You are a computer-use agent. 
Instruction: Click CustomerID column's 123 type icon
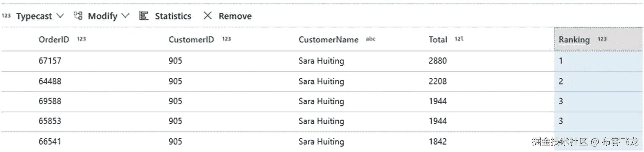(x=227, y=39)
